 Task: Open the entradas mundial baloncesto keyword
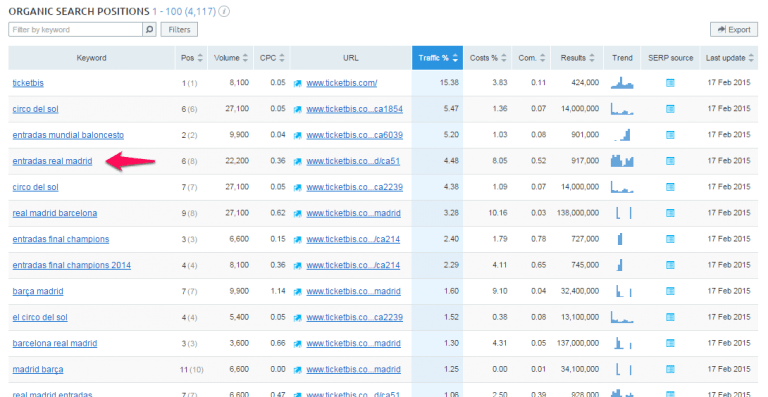(68, 135)
